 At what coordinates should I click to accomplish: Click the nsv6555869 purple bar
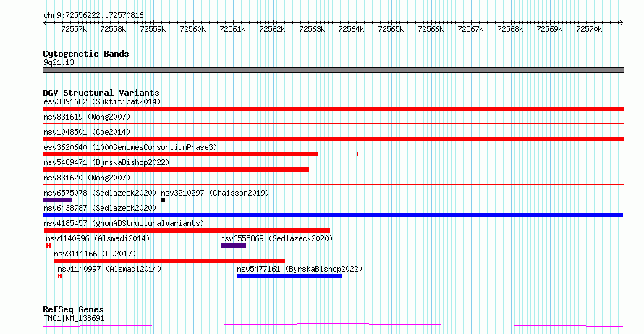tap(233, 246)
